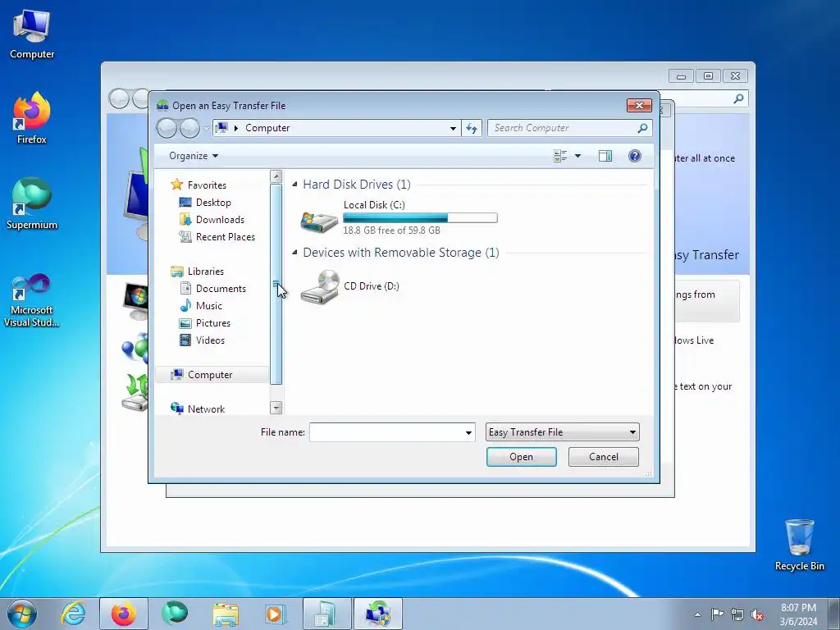Open the Pictures library
Image resolution: width=840 pixels, height=630 pixels.
click(213, 323)
